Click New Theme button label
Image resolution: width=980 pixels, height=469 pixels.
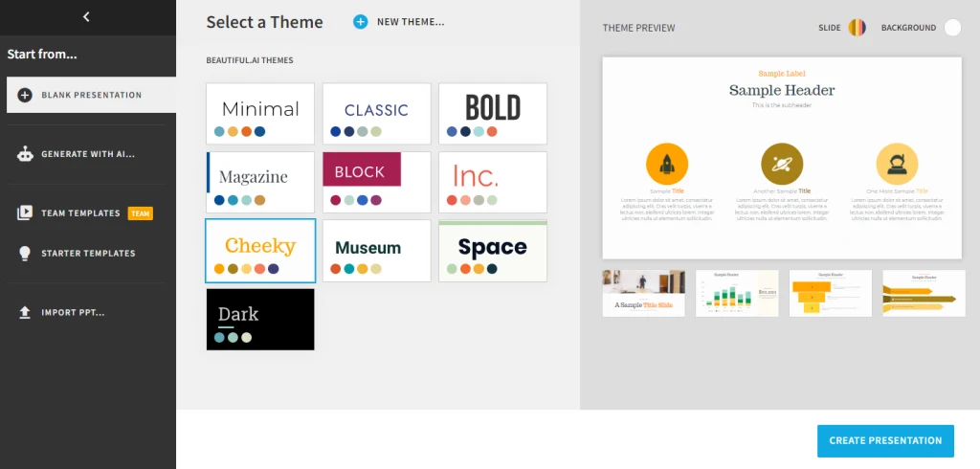click(411, 22)
